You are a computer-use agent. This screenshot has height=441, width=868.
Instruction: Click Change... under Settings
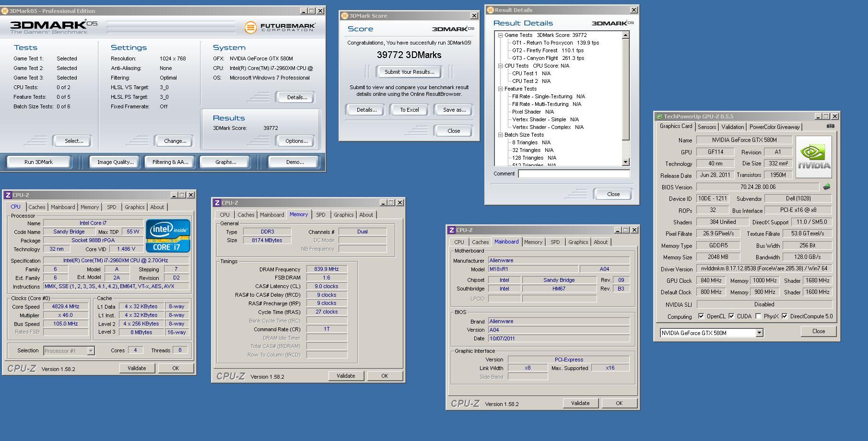175,141
